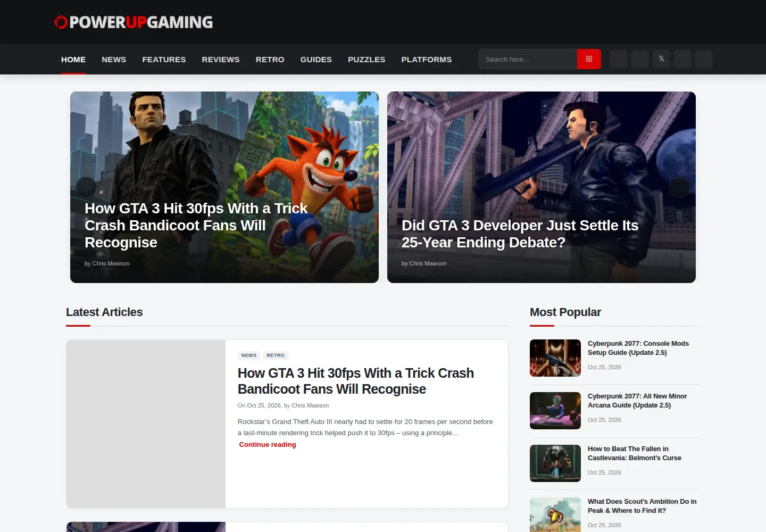The height and width of the screenshot is (532, 766).
Task: Open hero story on GTA 3 ending debate
Action: (x=520, y=234)
